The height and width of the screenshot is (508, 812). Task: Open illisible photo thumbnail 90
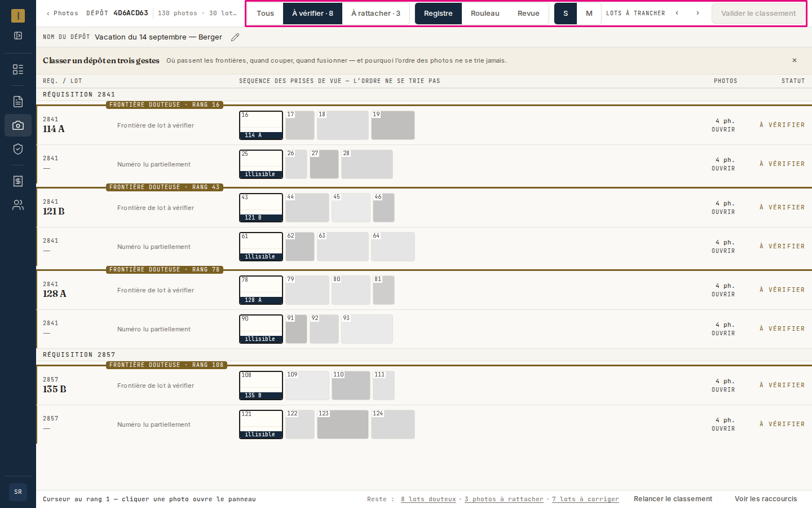[x=261, y=329]
